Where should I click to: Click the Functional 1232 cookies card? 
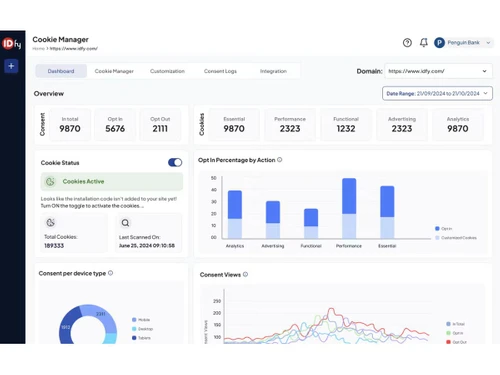coord(346,124)
